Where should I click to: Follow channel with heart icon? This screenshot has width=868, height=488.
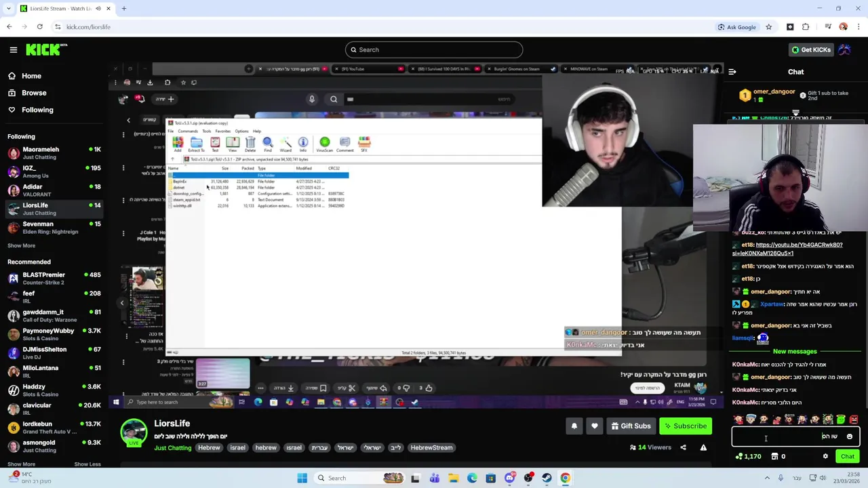click(595, 426)
